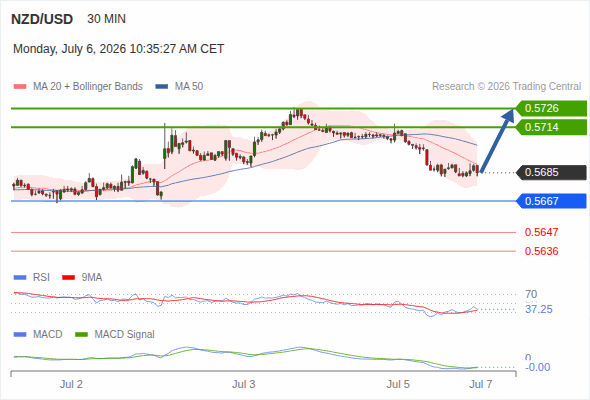Click the RSI legend label
This screenshot has width=590, height=400.
click(x=41, y=277)
